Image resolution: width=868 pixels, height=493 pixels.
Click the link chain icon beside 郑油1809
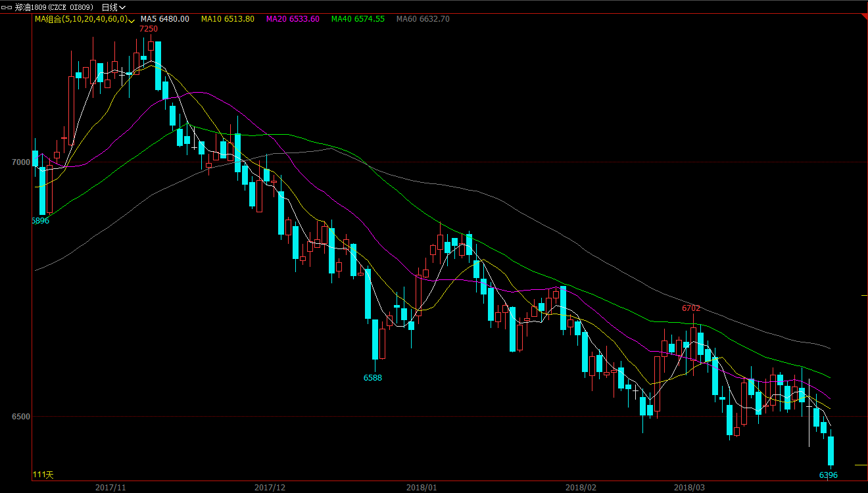8,7
